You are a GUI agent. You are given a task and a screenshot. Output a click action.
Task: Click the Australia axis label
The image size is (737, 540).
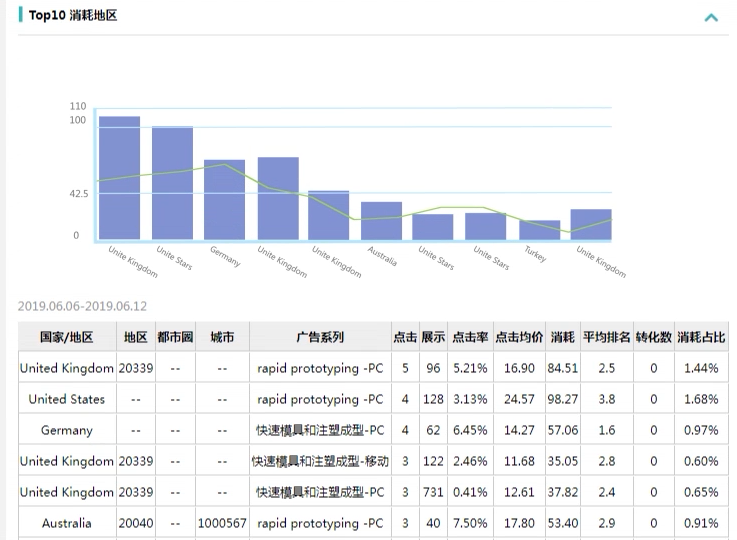point(382,256)
